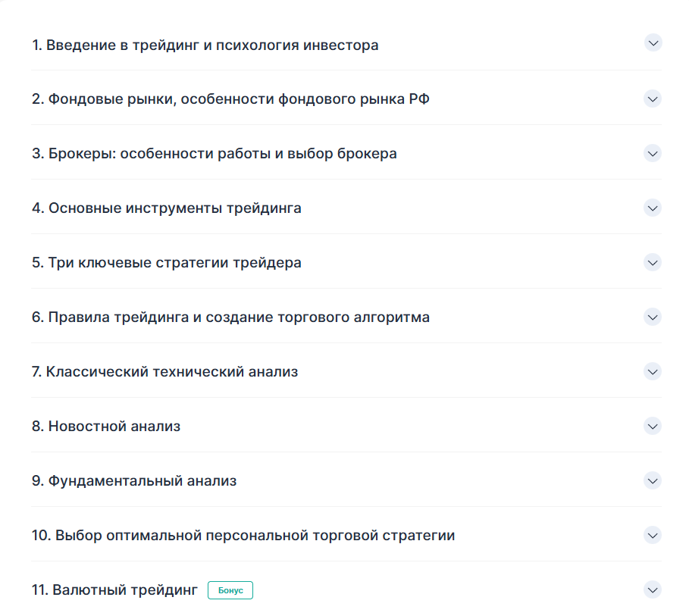The image size is (689, 616).
Task: Select the Фундаментальный анализ title
Action: pyautogui.click(x=134, y=481)
